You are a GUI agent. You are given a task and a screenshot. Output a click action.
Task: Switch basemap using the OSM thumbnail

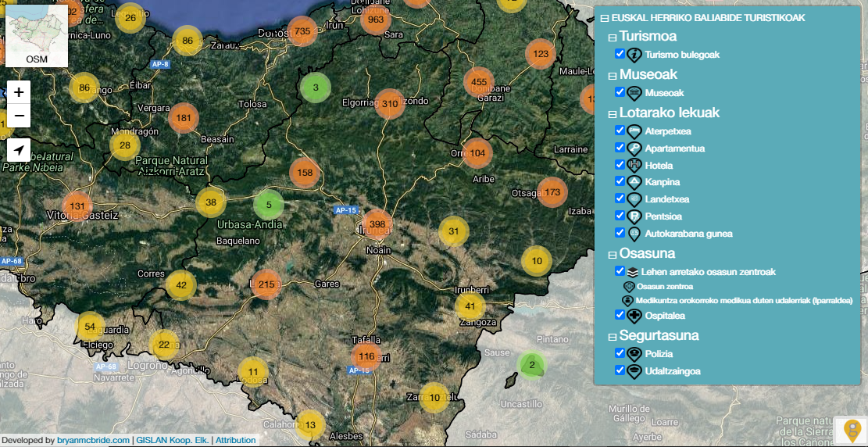click(36, 40)
